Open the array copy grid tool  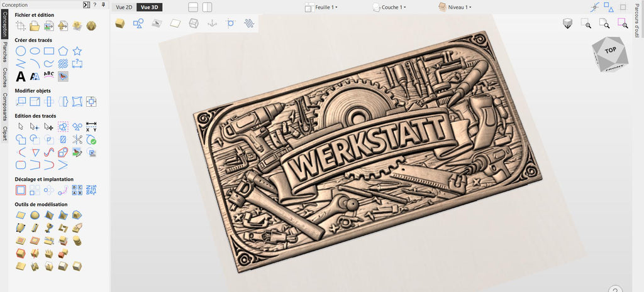(x=35, y=190)
